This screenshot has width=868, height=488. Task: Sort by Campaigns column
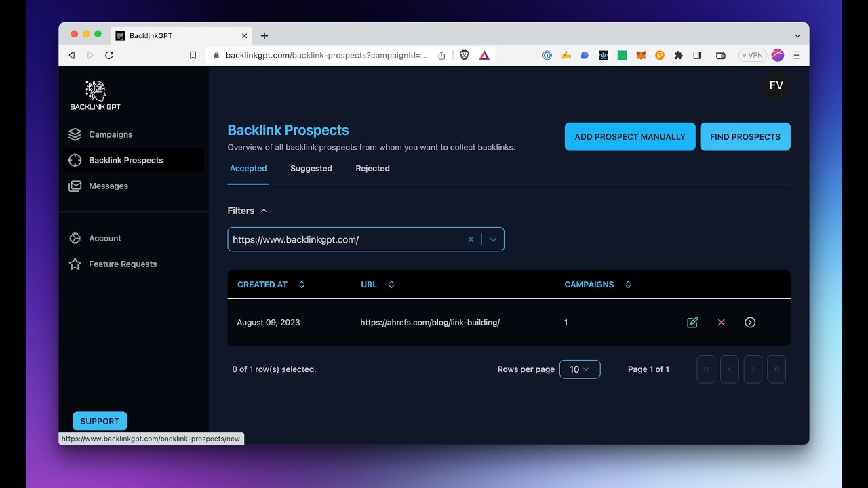coord(598,285)
